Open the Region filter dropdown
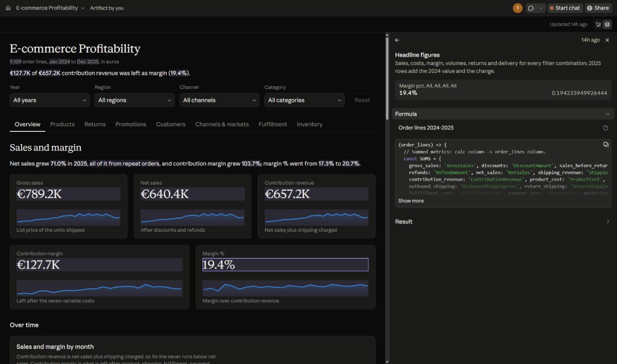 pos(135,100)
